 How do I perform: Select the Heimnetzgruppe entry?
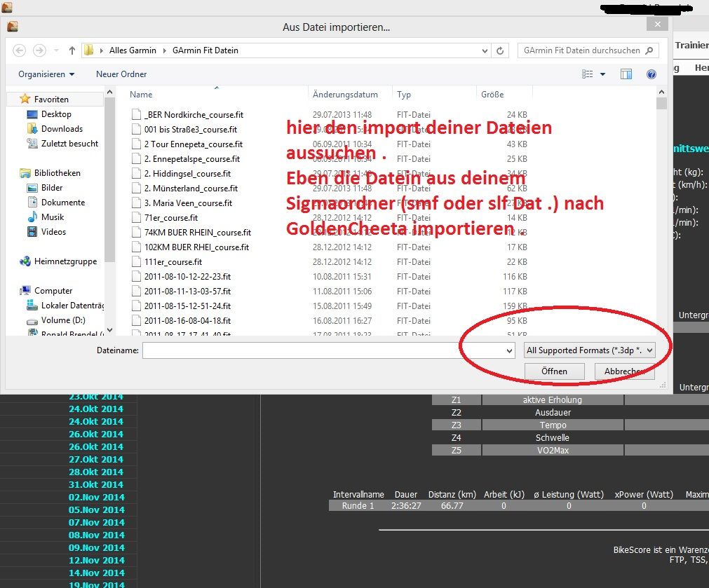[x=65, y=261]
